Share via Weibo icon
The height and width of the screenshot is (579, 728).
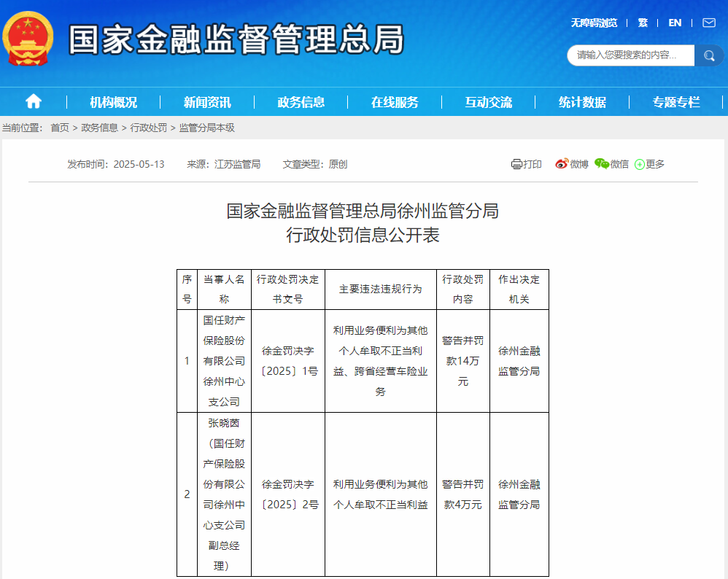562,164
